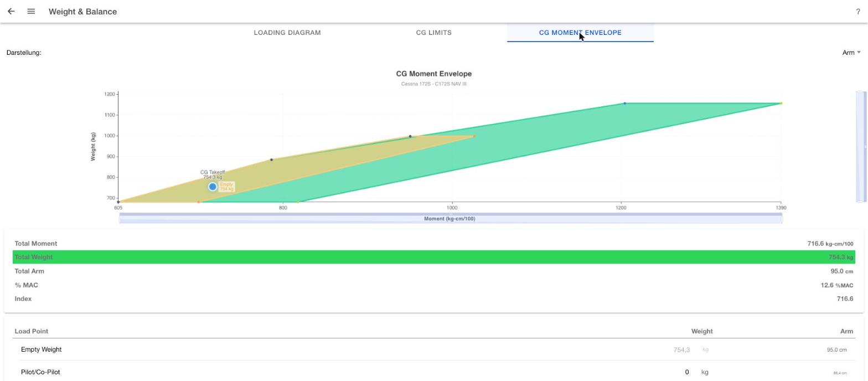
Task: Click the Darstellung label
Action: (24, 53)
